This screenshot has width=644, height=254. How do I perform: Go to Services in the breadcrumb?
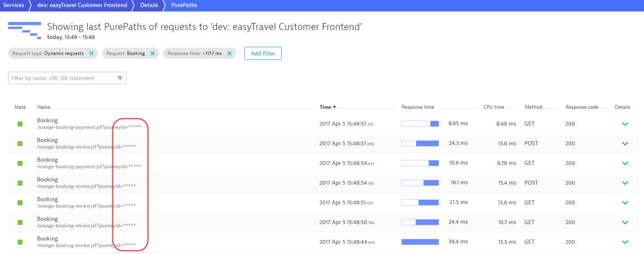[x=14, y=5]
